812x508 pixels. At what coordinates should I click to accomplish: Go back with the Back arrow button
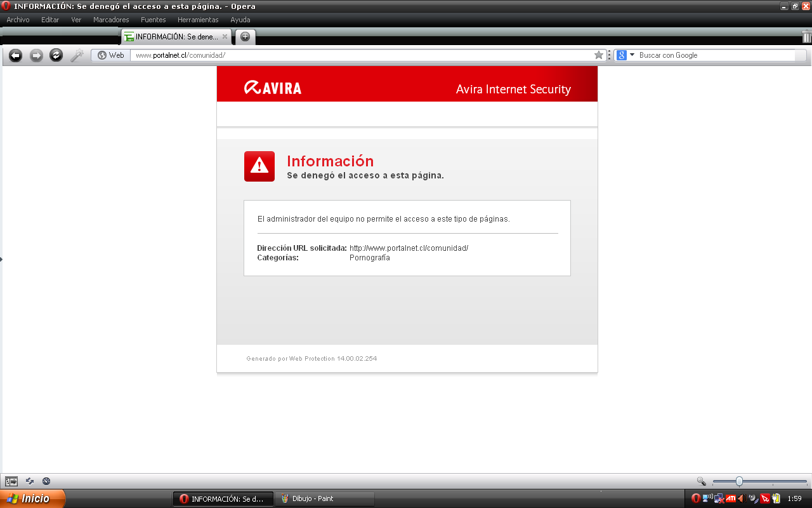[x=15, y=55]
